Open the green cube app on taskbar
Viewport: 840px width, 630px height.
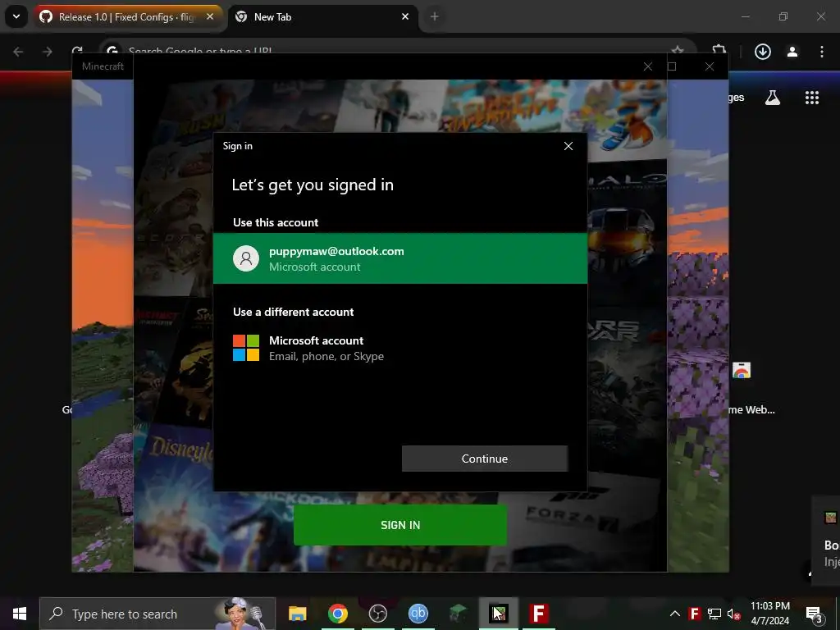[x=458, y=614]
